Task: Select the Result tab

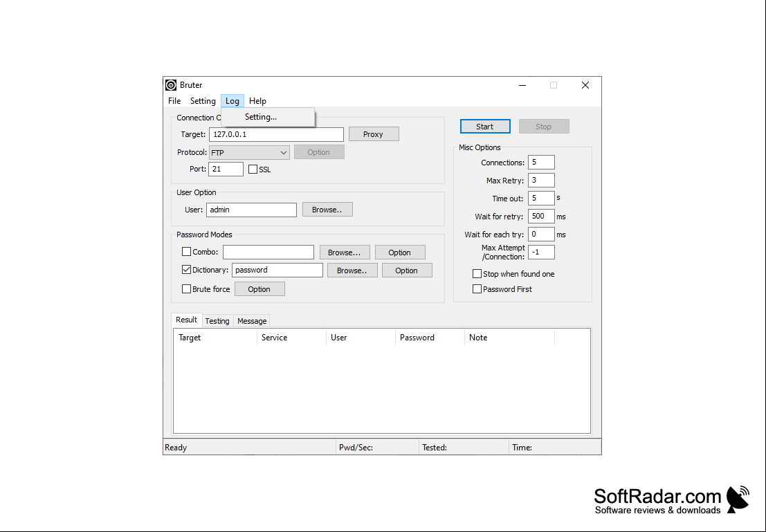Action: coord(187,320)
